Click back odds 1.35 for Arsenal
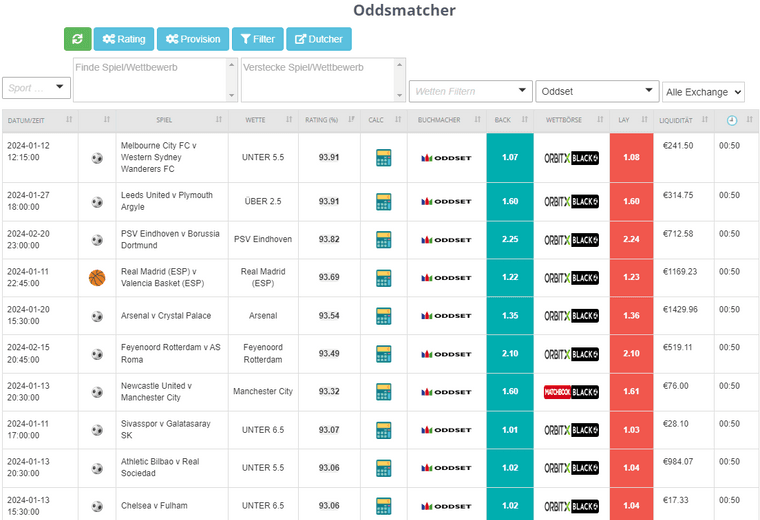 click(510, 315)
